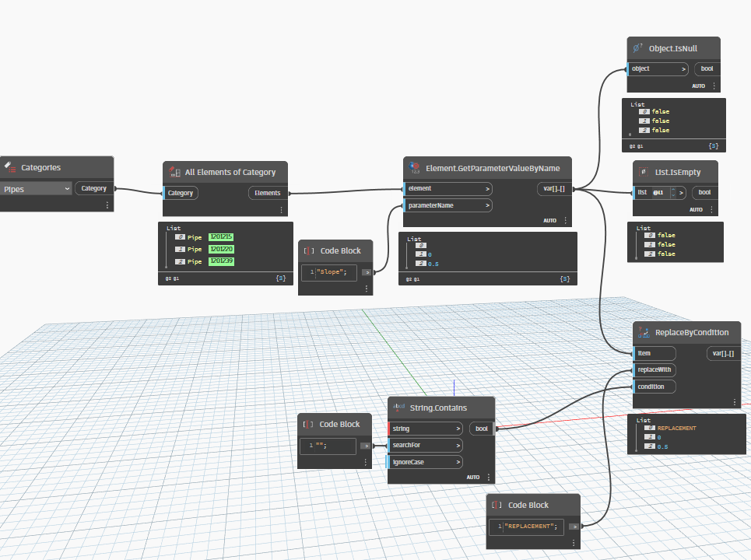Click the Object.IsNull node icon
Viewport: 751px width, 560px height.
click(x=637, y=48)
